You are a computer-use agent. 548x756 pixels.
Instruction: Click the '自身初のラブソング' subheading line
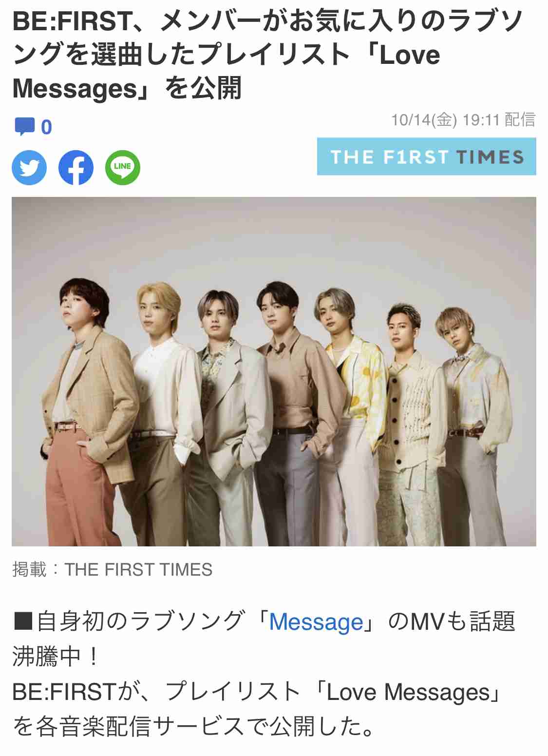[x=264, y=639]
